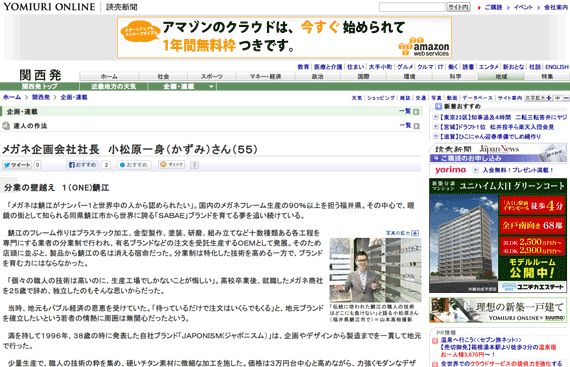Screen dimensions: 570x367
Task: Open 近畿地方の天気 in the green bar
Action: click(113, 86)
